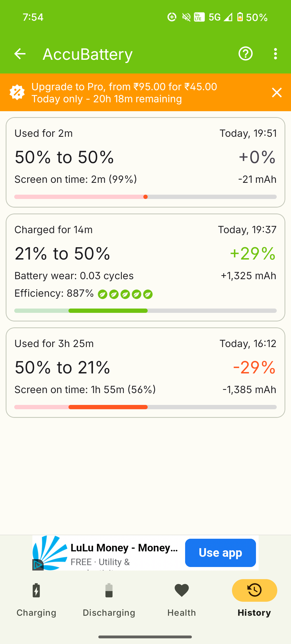This screenshot has width=291, height=644.
Task: Tap the Pro discount badge icon
Action: click(x=17, y=92)
